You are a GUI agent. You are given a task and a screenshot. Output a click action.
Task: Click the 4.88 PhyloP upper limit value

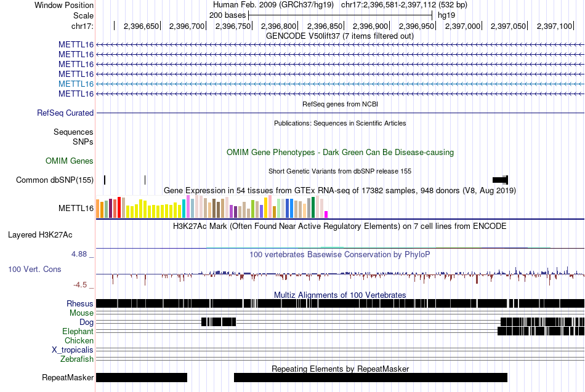pos(79,254)
